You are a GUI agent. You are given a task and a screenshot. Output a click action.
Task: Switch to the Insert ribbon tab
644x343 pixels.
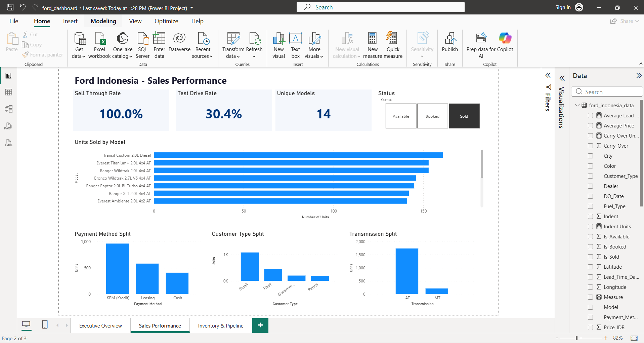[x=70, y=21]
